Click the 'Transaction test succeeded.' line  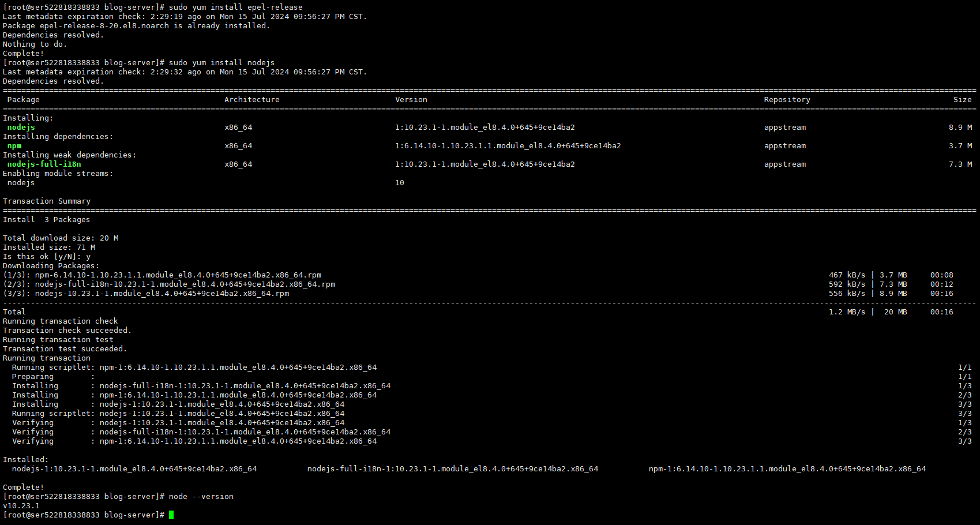point(65,349)
